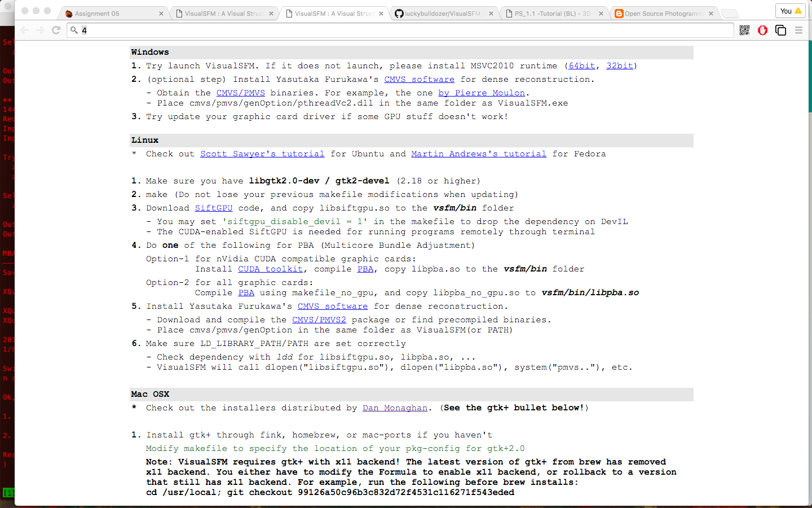Click the bold 'libgtk2.0-dev / gtk2-devel' text
Screen dimensions: 812x508
319,181
